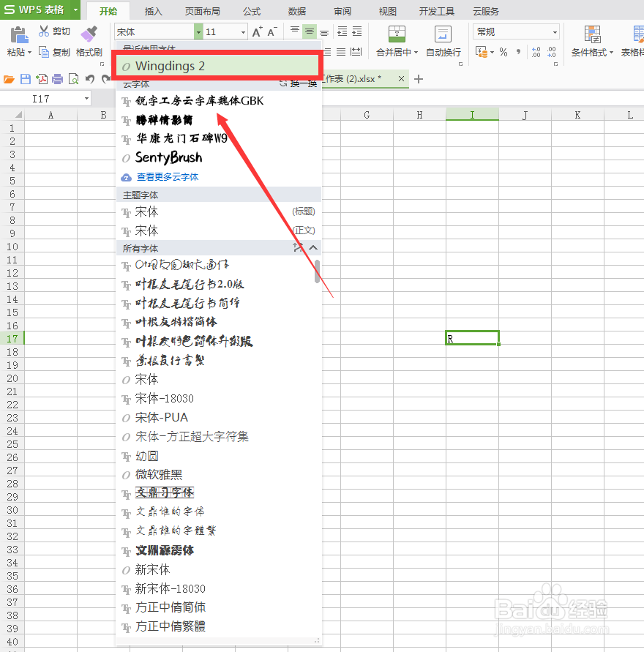Add a new document tab with plus
This screenshot has width=644, height=652.
419,79
